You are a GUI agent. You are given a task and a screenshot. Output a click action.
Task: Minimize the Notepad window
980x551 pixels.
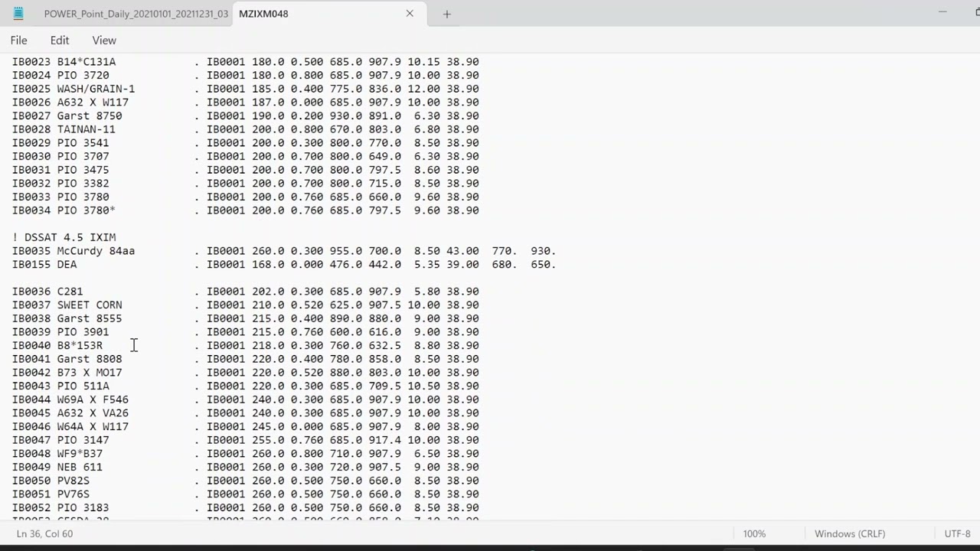coord(942,12)
